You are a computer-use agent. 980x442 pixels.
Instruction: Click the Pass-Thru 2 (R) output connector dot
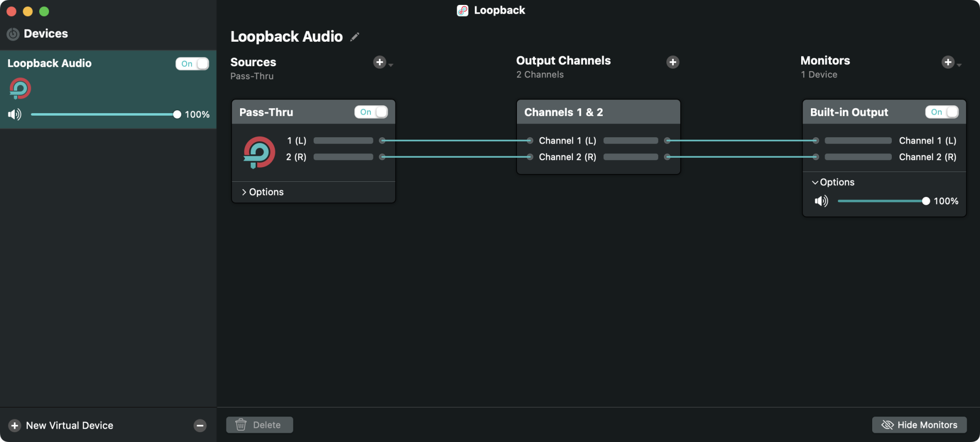click(382, 157)
